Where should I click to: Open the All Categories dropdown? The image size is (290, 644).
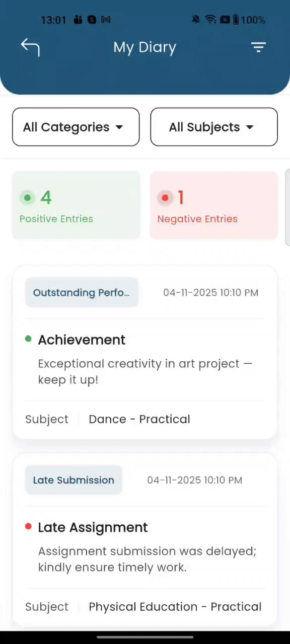point(76,127)
